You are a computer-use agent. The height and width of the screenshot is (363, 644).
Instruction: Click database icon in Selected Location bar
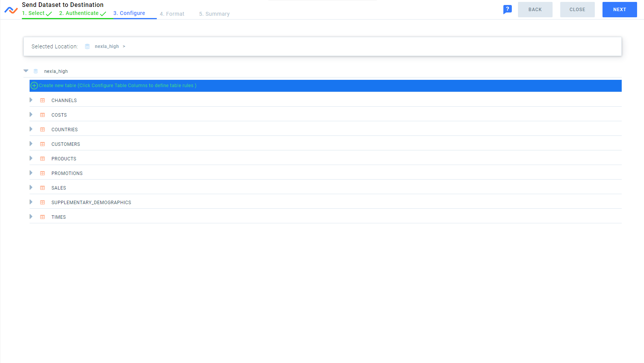[87, 46]
